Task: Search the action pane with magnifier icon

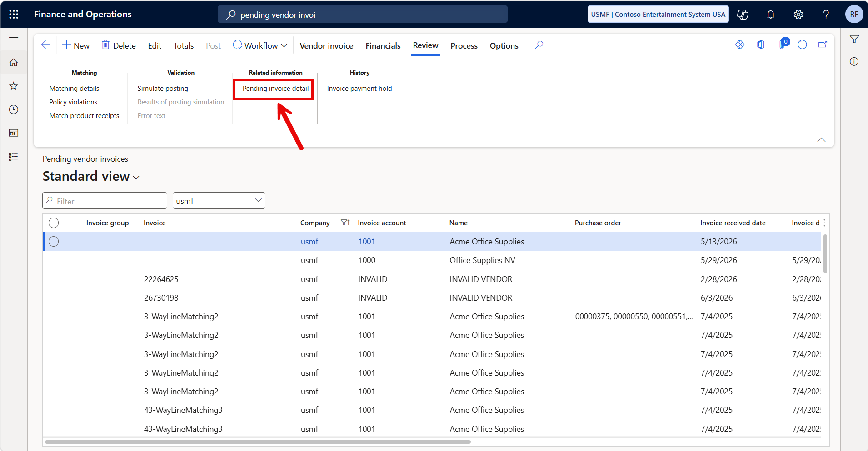Action: click(539, 45)
